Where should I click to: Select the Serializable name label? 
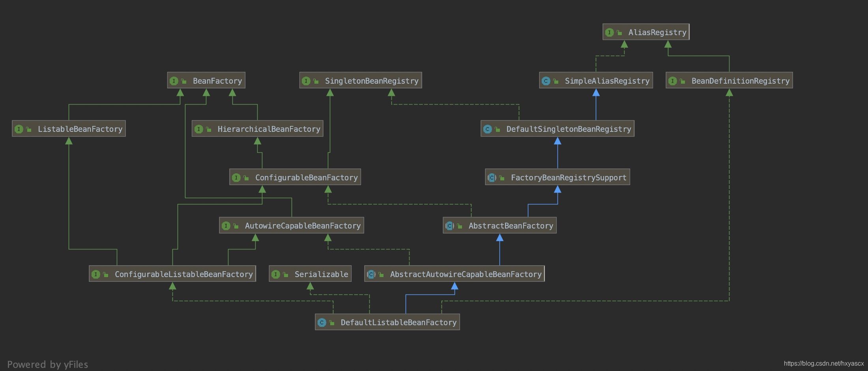point(322,274)
